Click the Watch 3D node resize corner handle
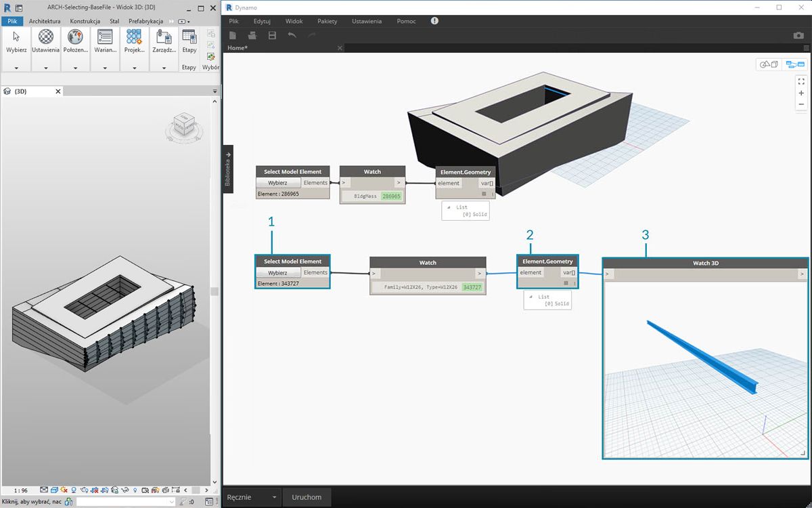 [803, 454]
